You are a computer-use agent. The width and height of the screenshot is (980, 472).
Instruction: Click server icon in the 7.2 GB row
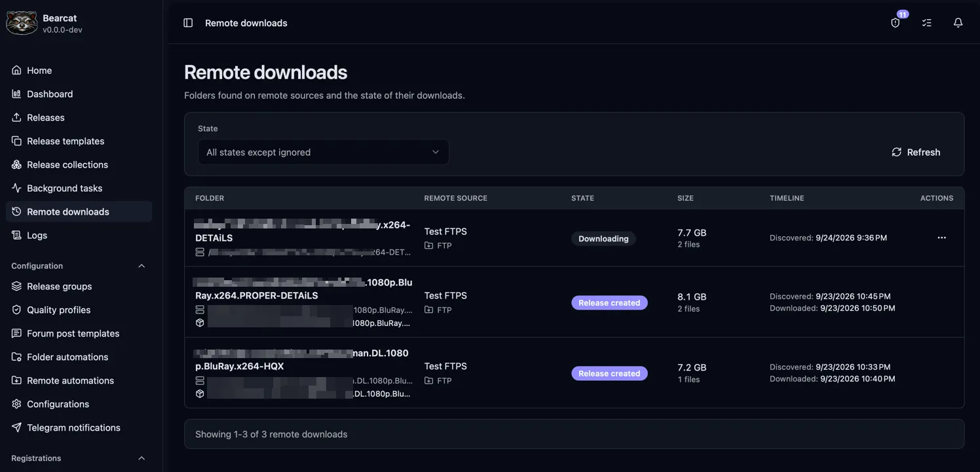point(200,380)
